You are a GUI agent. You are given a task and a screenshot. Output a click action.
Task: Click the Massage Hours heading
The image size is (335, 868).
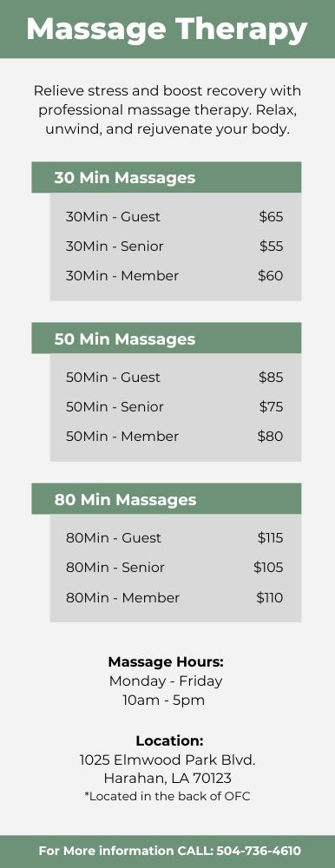click(x=166, y=662)
